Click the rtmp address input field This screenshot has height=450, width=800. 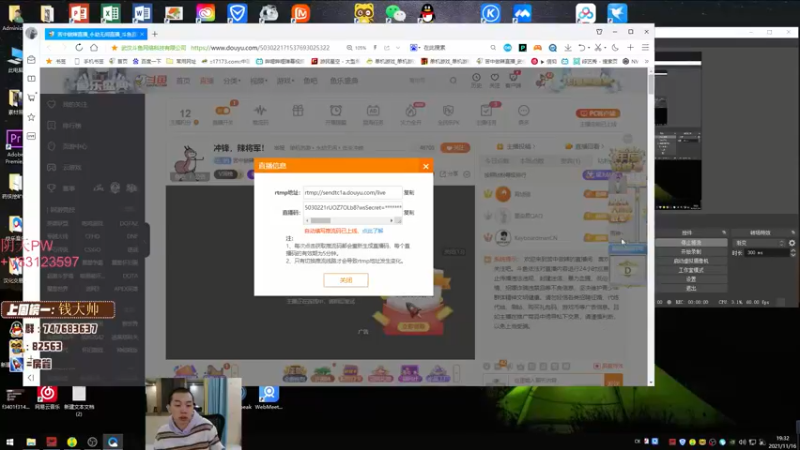pyautogui.click(x=352, y=193)
